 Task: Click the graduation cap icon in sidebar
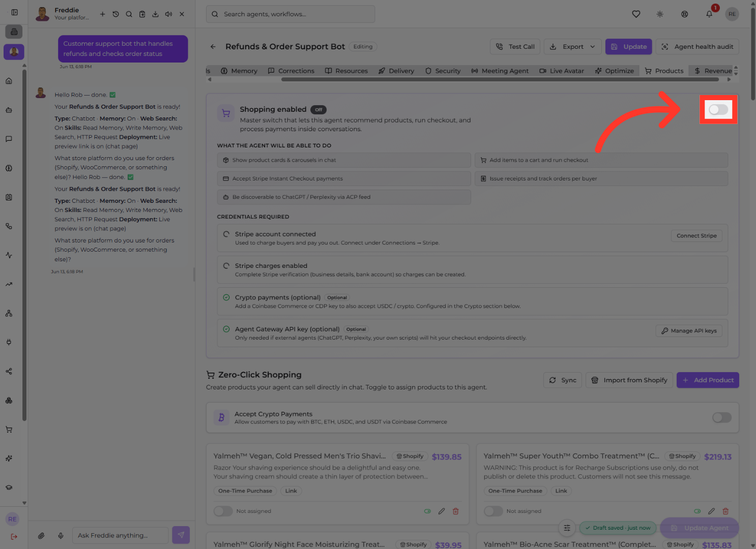pyautogui.click(x=9, y=487)
